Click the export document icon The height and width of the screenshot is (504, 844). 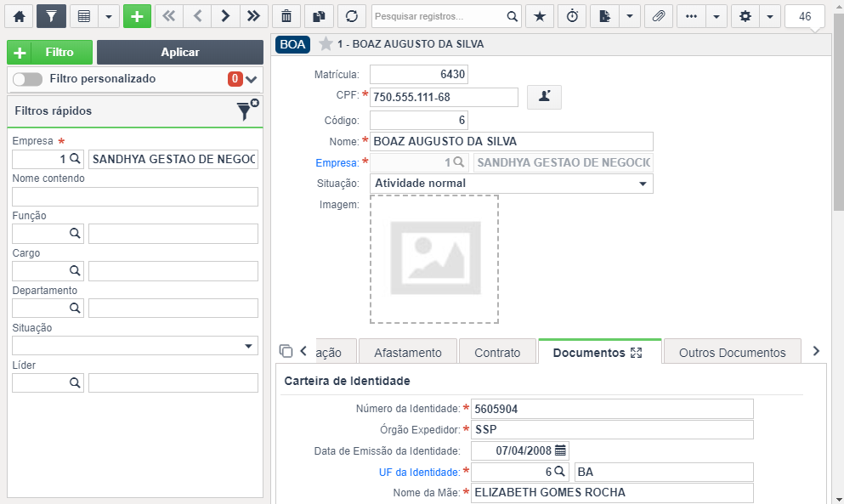605,16
